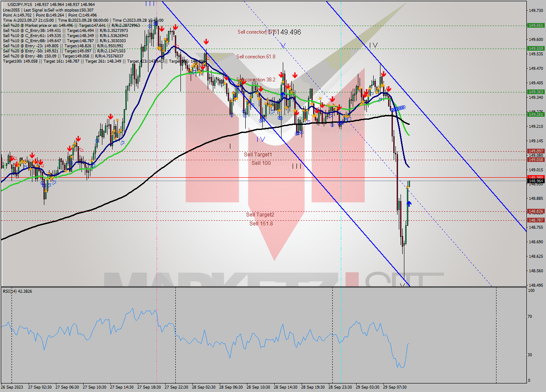The image size is (546, 392).
Task: Select the chain of circled trade-number markers
Action: (398, 109)
